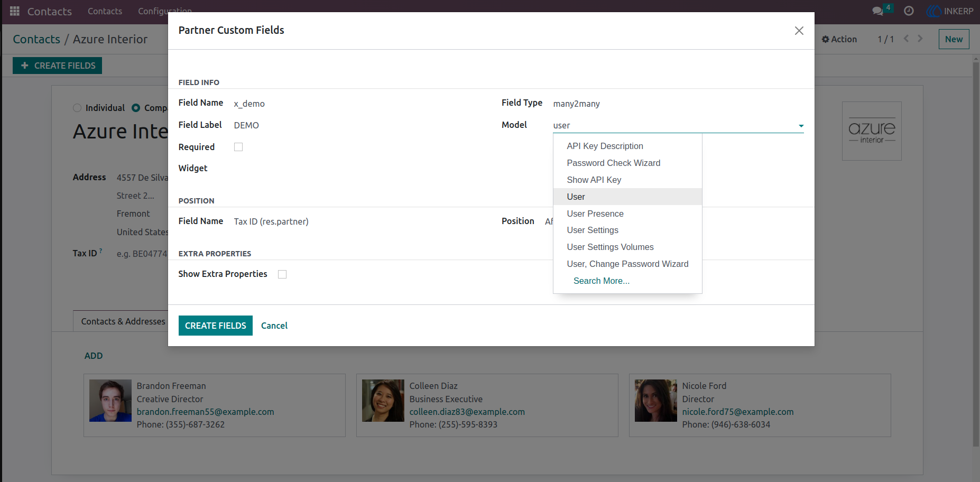Viewport: 980px width, 482px height.
Task: Close the Partner Custom Fields dialog
Action: tap(799, 31)
